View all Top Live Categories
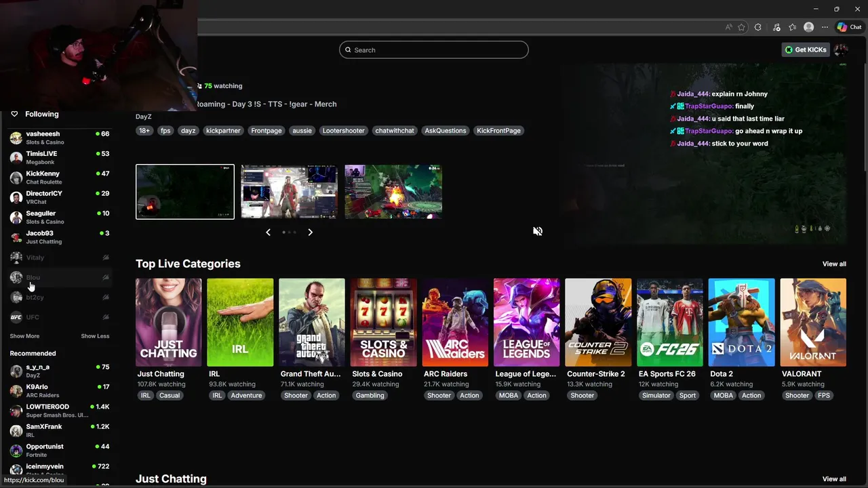Screen dimensions: 868x488 coord(834,264)
